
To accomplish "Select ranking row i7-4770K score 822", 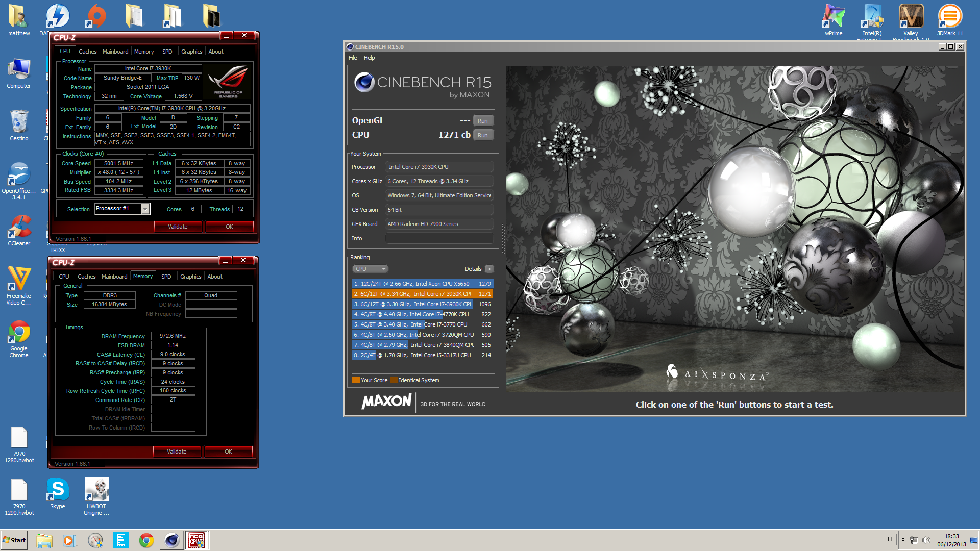I will (x=423, y=314).
